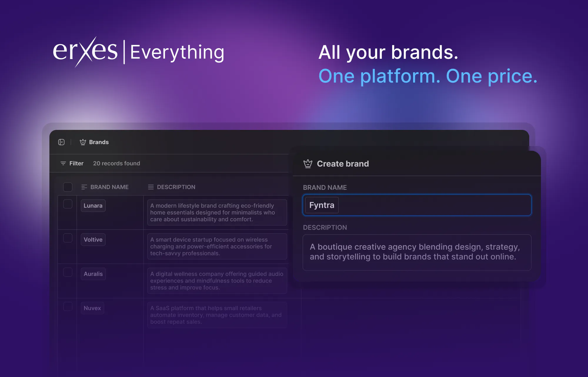Click the 'Create brand' panel title
The image size is (588, 377).
pos(343,164)
